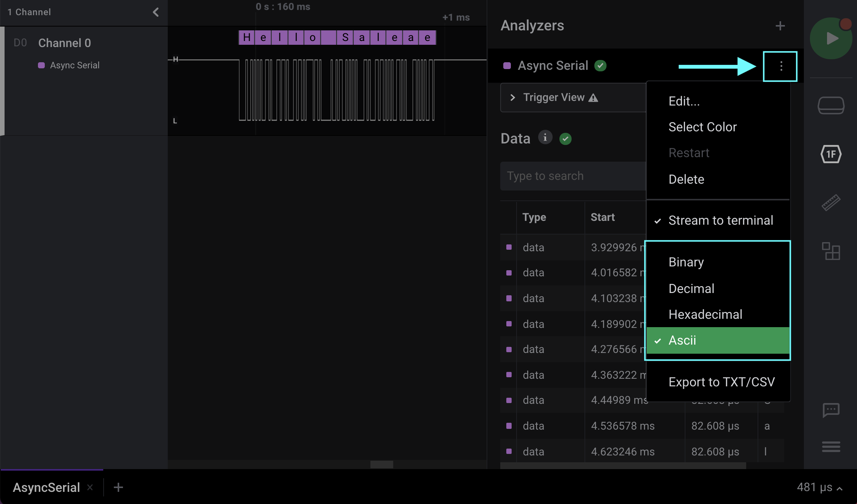857x504 pixels.
Task: Open the device settings panel icon
Action: [831, 105]
